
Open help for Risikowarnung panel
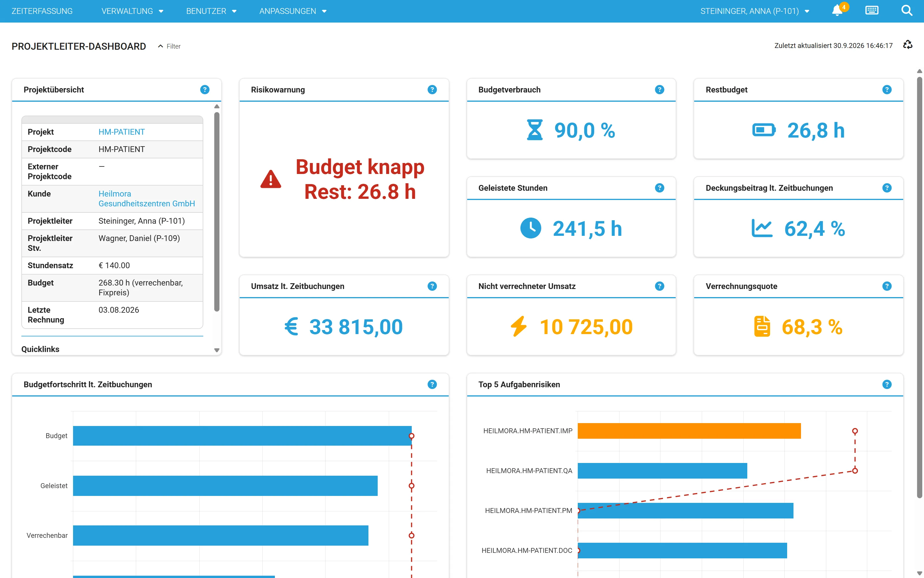(432, 90)
